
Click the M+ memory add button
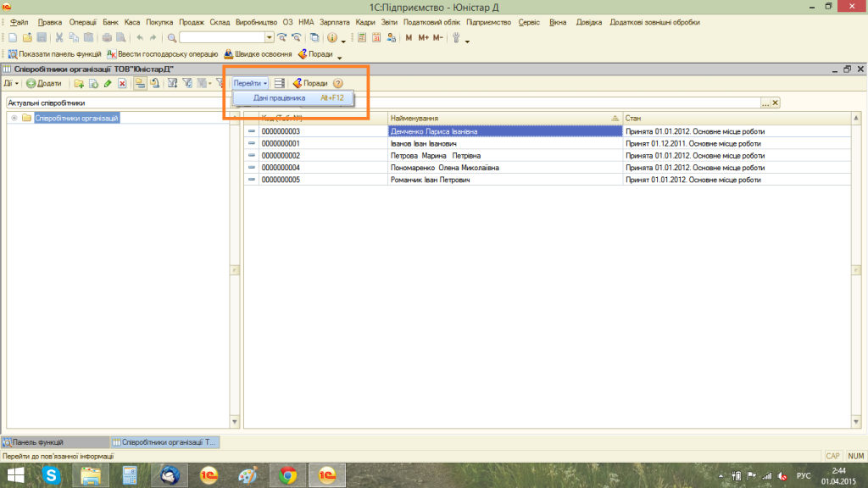click(x=424, y=37)
